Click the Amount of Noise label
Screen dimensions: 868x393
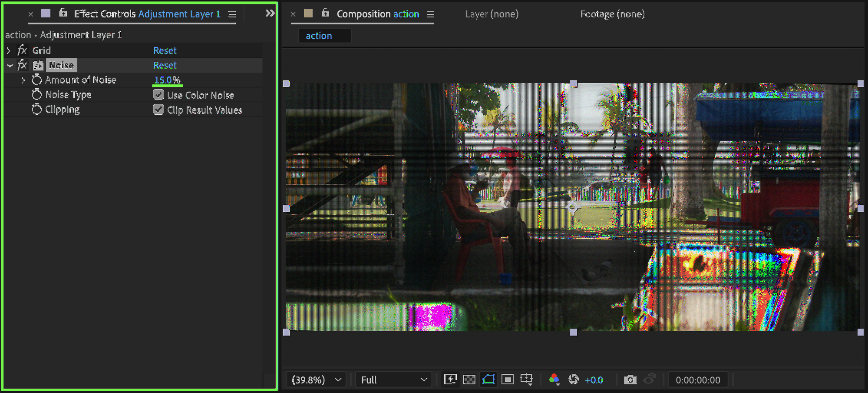[81, 80]
